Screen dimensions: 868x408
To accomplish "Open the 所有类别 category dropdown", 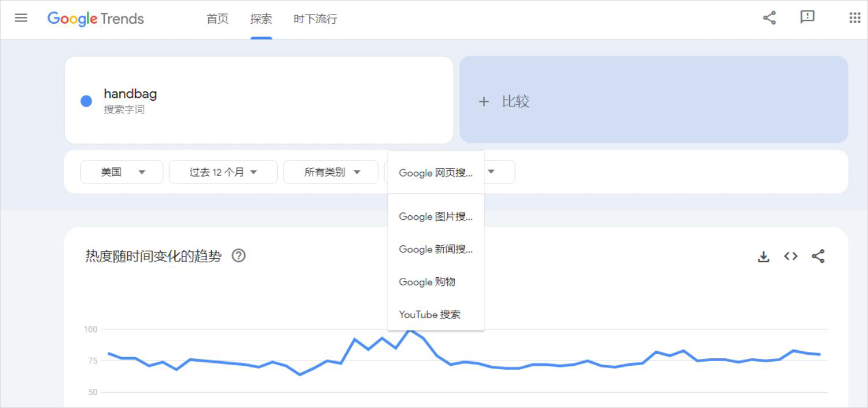I will click(x=330, y=172).
